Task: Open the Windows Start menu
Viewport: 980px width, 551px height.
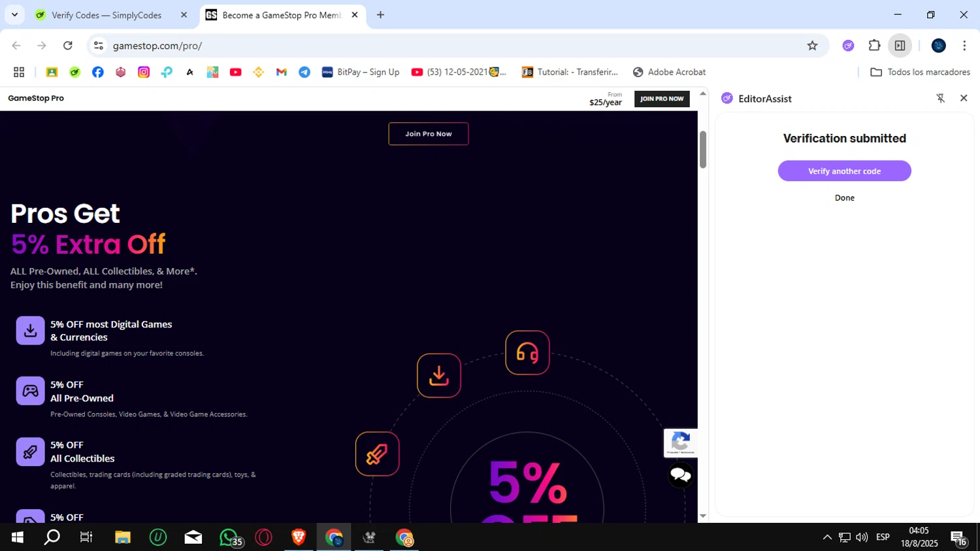Action: [18, 537]
